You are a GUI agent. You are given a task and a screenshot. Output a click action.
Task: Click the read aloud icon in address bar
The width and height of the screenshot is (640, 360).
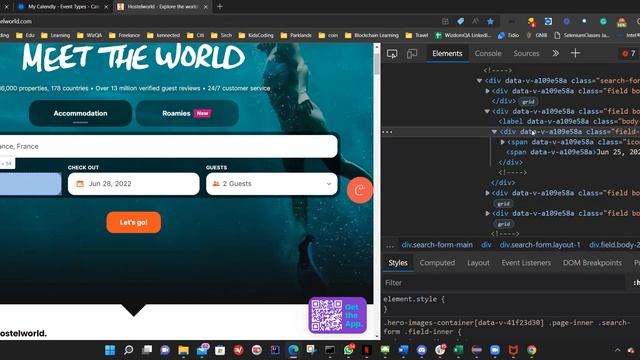pos(476,21)
